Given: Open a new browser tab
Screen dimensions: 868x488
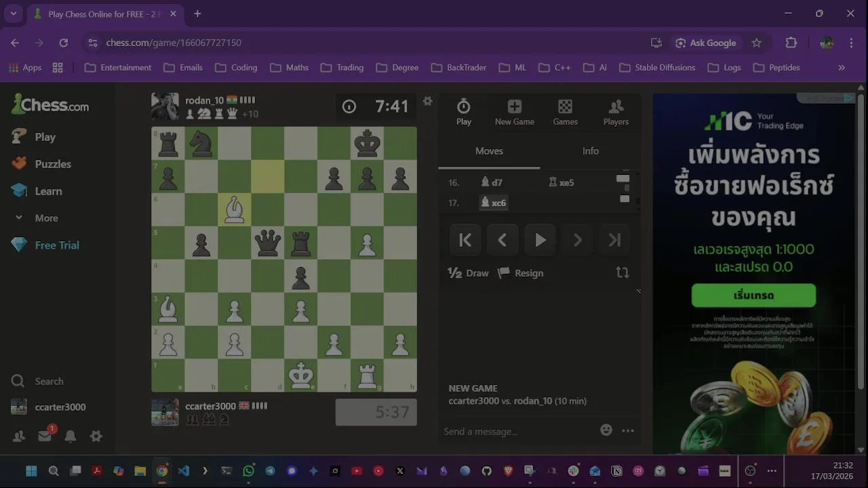Looking at the screenshot, I should pos(197,14).
